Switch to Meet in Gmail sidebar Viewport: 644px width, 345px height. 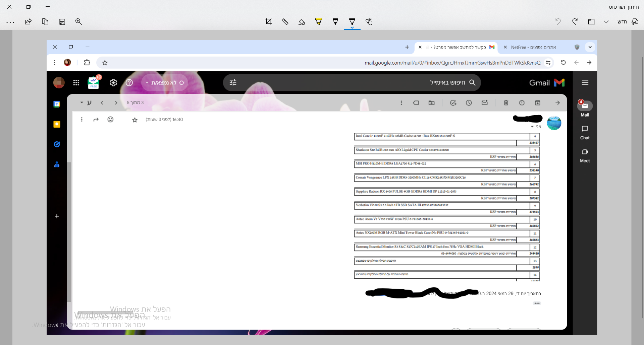click(585, 156)
